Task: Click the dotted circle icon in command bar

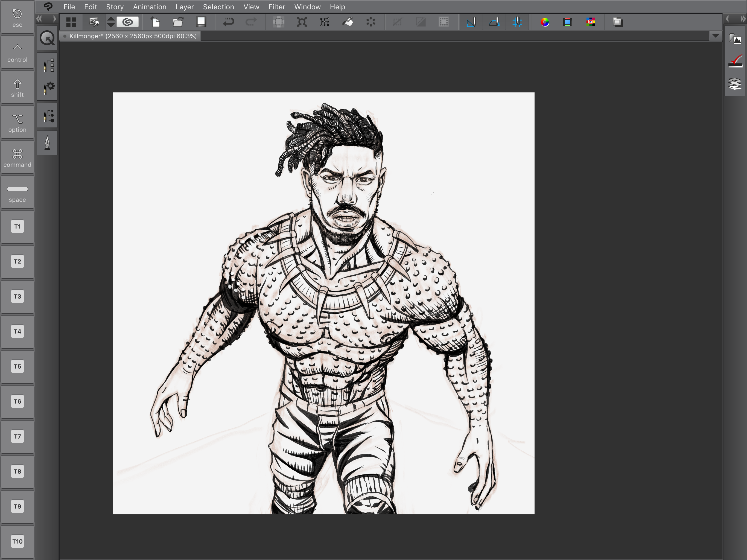Action: pyautogui.click(x=371, y=22)
